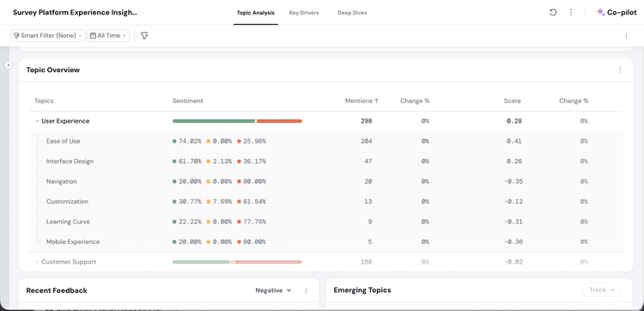Open the header three-dot menu beside refresh
The image size is (644, 311).
pos(571,12)
